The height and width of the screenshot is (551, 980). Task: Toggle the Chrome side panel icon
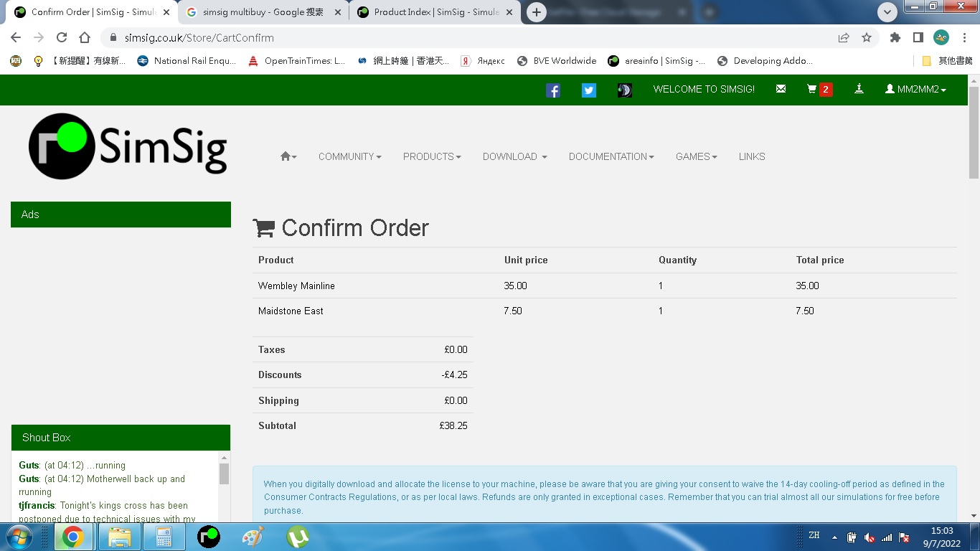pos(918,37)
